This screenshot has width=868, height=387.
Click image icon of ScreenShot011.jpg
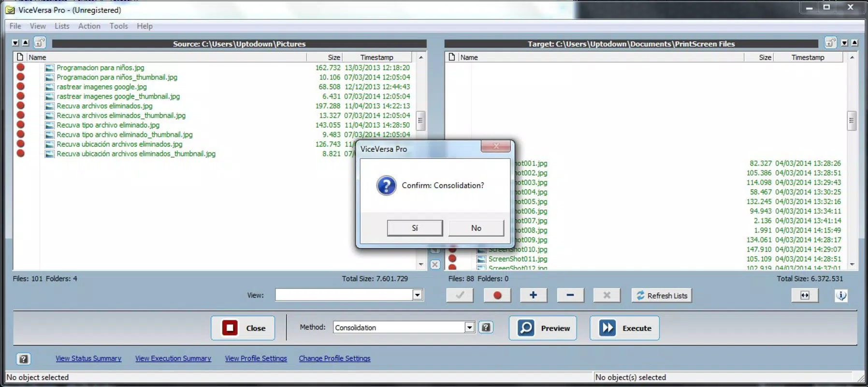click(481, 259)
